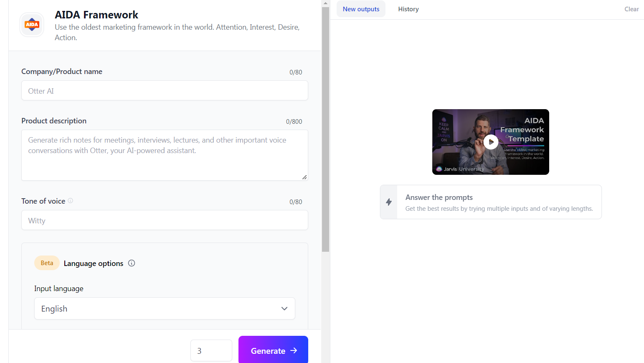This screenshot has width=644, height=363.
Task: Click the 'Company/Product name' label
Action: click(62, 72)
